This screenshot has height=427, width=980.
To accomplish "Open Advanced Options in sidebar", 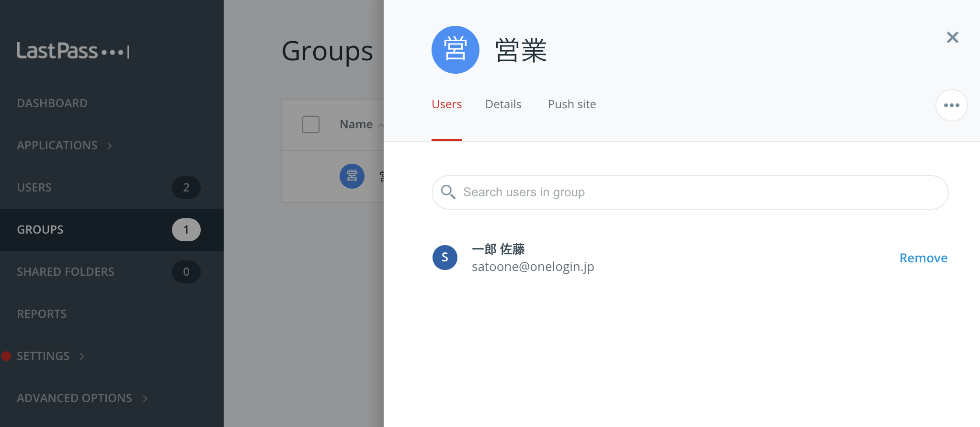I will [x=74, y=398].
